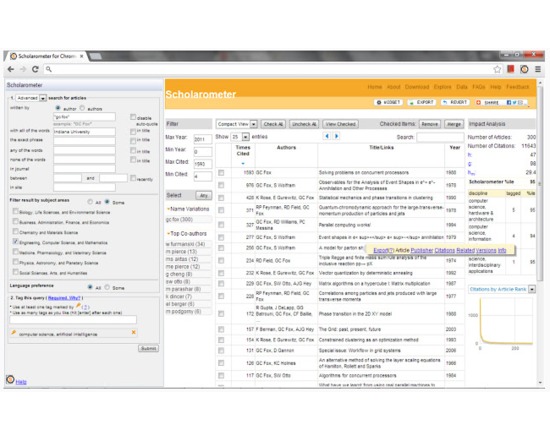Go to previous results page arrow
The height and width of the screenshot is (440, 550).
pos(327,136)
